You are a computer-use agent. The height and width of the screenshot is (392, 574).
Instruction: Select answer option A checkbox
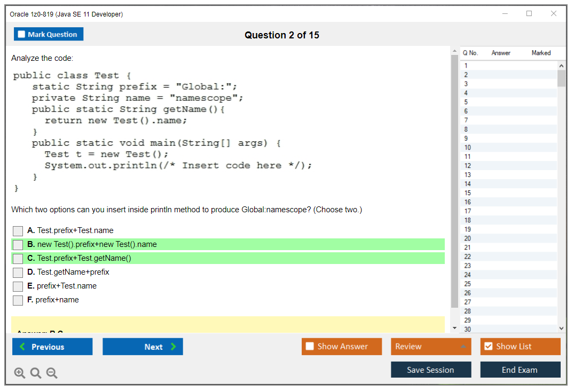pos(18,231)
